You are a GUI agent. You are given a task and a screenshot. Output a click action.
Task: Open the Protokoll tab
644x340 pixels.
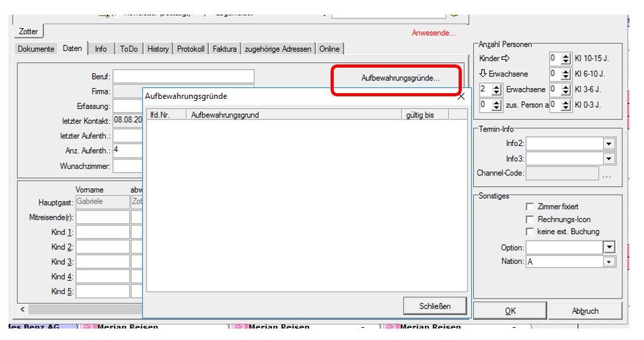tap(190, 48)
